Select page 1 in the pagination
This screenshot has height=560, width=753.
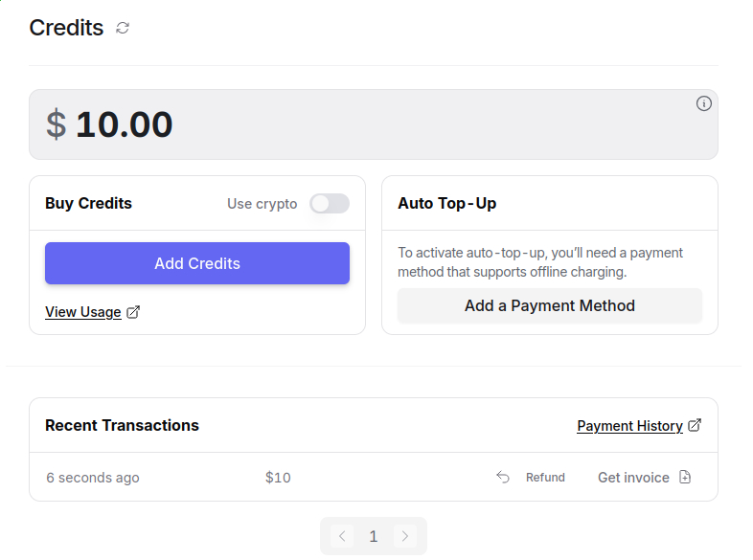click(374, 536)
